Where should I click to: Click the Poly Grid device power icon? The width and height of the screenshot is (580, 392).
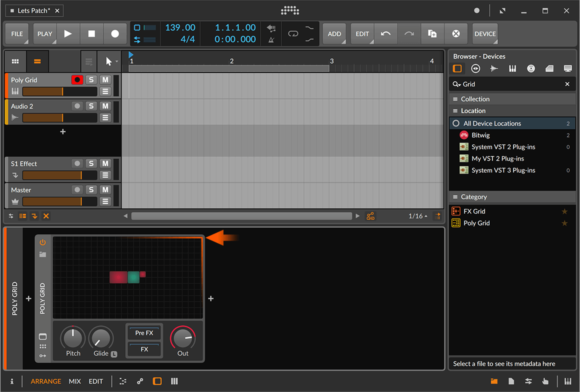(x=42, y=242)
